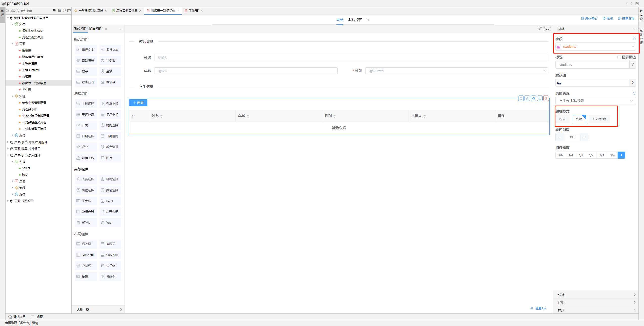Click the copy icon on subtable toolbar
Screen dimensions: 644x326
point(540,99)
